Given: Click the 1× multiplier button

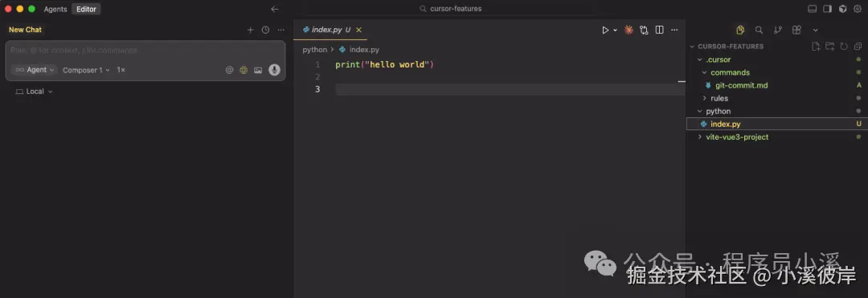Looking at the screenshot, I should pyautogui.click(x=121, y=70).
